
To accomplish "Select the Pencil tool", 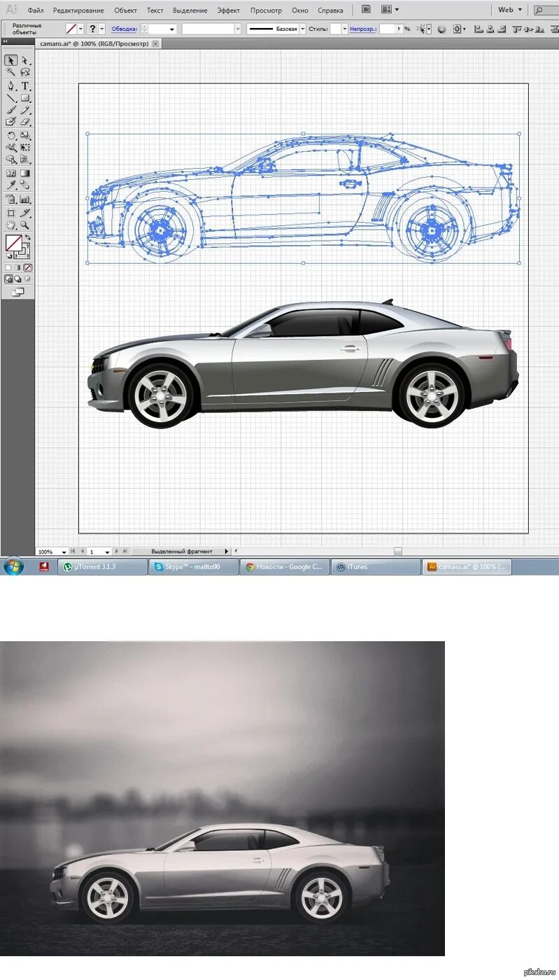I will [25, 110].
